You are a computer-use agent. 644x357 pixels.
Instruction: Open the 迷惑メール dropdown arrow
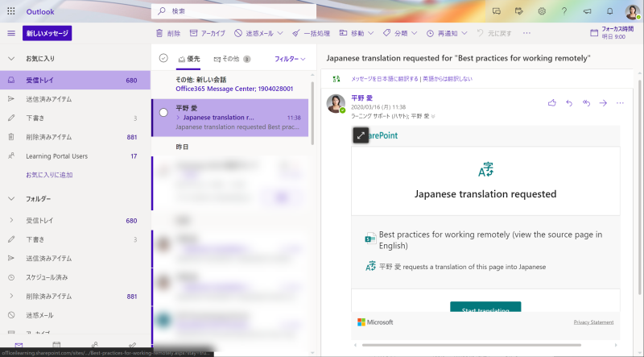click(280, 33)
